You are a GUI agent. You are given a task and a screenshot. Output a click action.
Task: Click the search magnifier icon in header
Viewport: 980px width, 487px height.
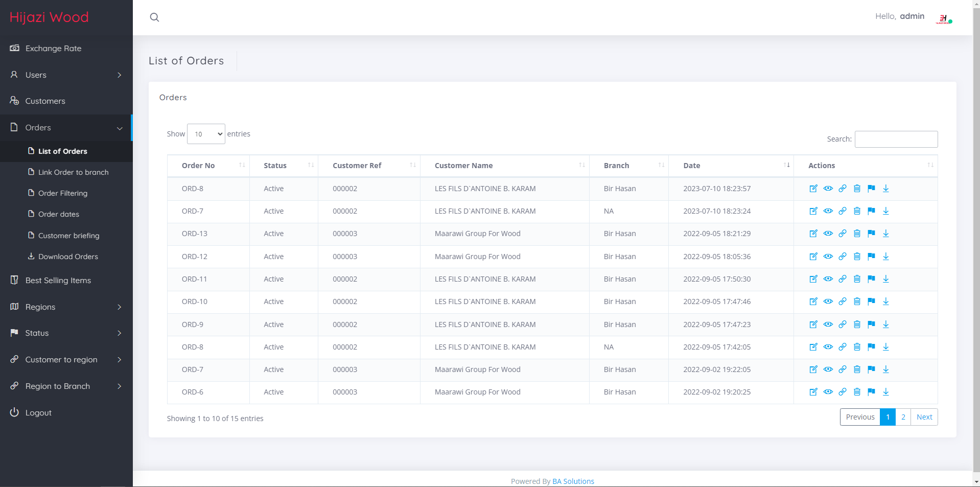[x=154, y=17]
